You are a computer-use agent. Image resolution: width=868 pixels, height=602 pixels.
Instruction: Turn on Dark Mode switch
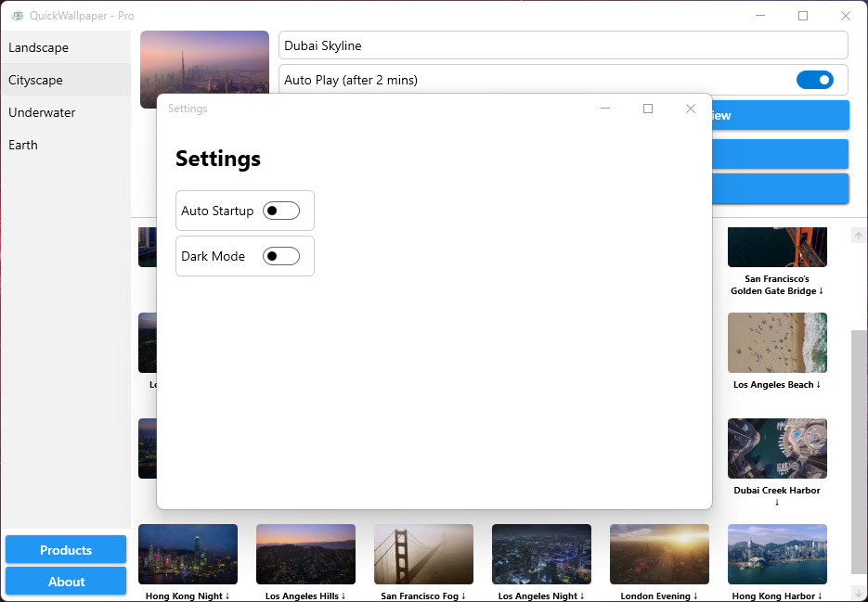click(281, 256)
